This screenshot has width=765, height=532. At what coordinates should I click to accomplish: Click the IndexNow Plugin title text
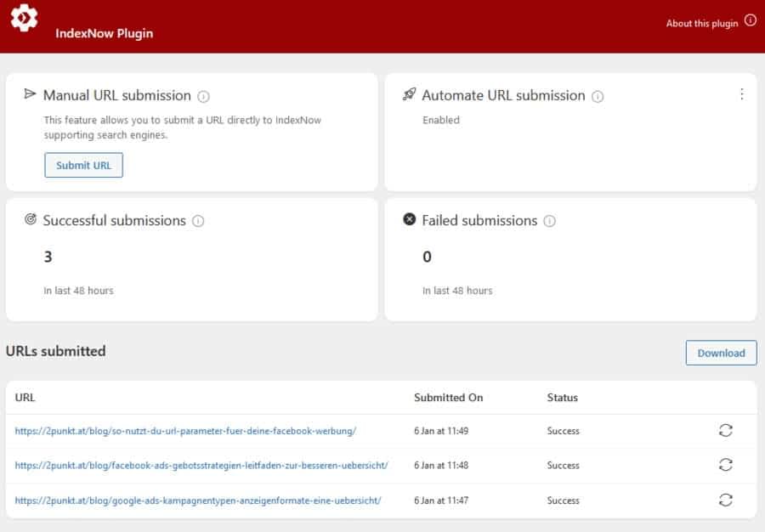[104, 33]
